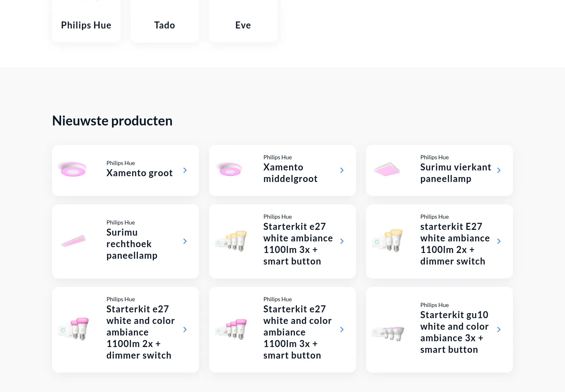Click the chevron on Surimu rechthoek paneellamp card

(x=185, y=241)
